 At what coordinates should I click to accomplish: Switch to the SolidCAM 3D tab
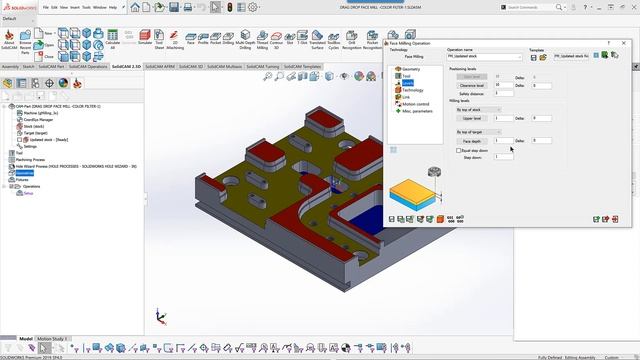point(191,67)
